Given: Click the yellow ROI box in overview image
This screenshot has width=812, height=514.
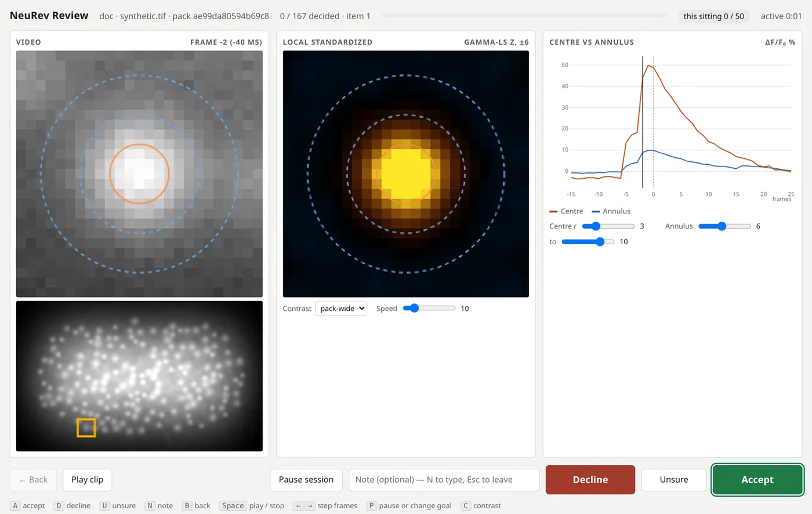Looking at the screenshot, I should point(86,428).
